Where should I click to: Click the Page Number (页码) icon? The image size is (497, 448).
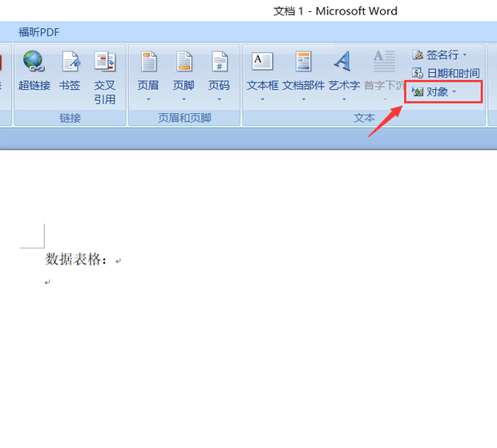219,61
